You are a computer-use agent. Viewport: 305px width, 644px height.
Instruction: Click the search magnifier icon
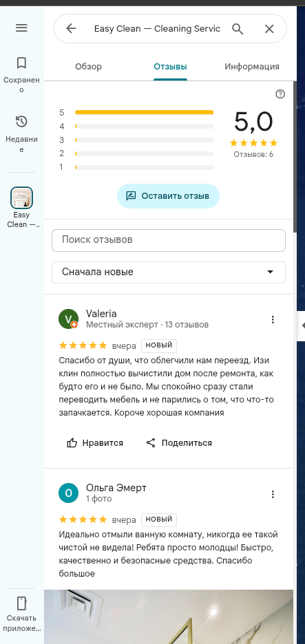pyautogui.click(x=238, y=29)
